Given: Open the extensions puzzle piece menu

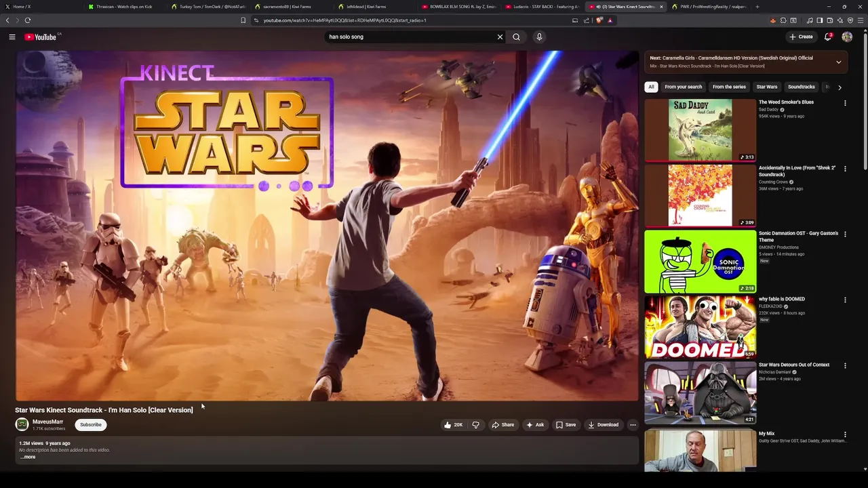Looking at the screenshot, I should coord(783,20).
